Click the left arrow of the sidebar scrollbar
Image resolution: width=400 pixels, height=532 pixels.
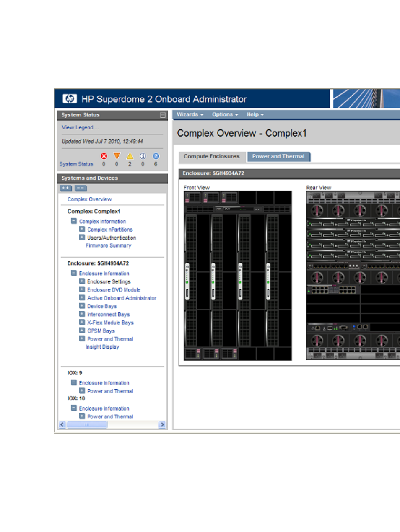(62, 424)
